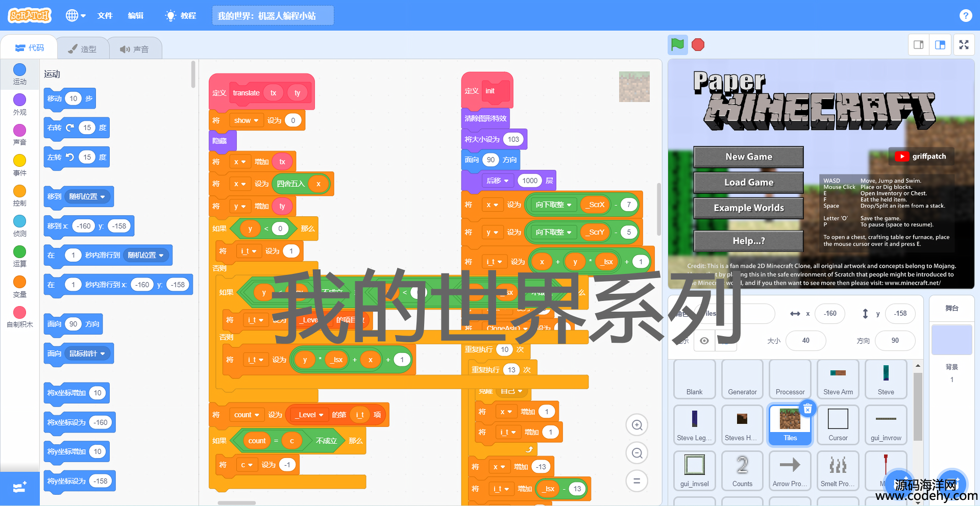The height and width of the screenshot is (506, 980).
Task: Select the 控制 control category
Action: tap(19, 195)
